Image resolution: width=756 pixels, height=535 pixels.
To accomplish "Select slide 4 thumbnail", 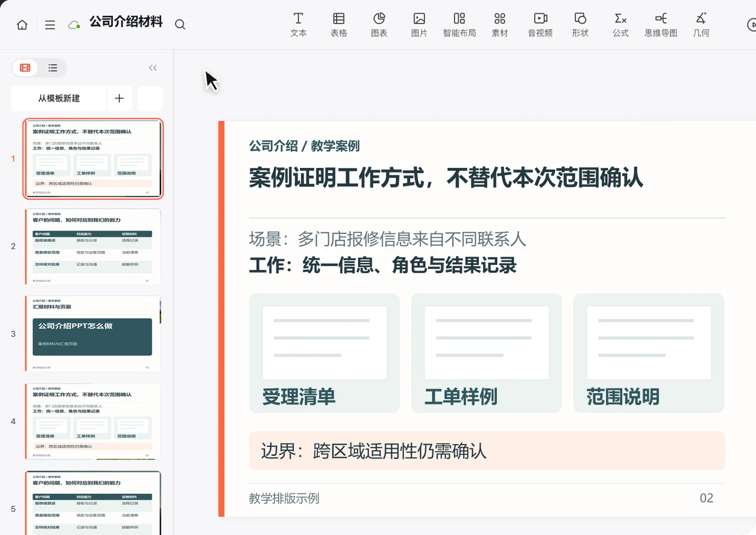I will pyautogui.click(x=93, y=421).
